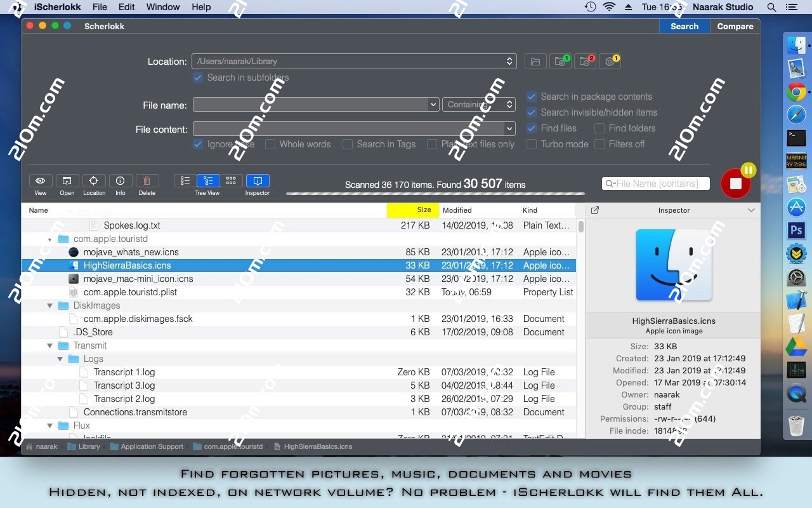This screenshot has height=508, width=812.
Task: Click the Location crosshair toolbar icon
Action: (x=94, y=181)
